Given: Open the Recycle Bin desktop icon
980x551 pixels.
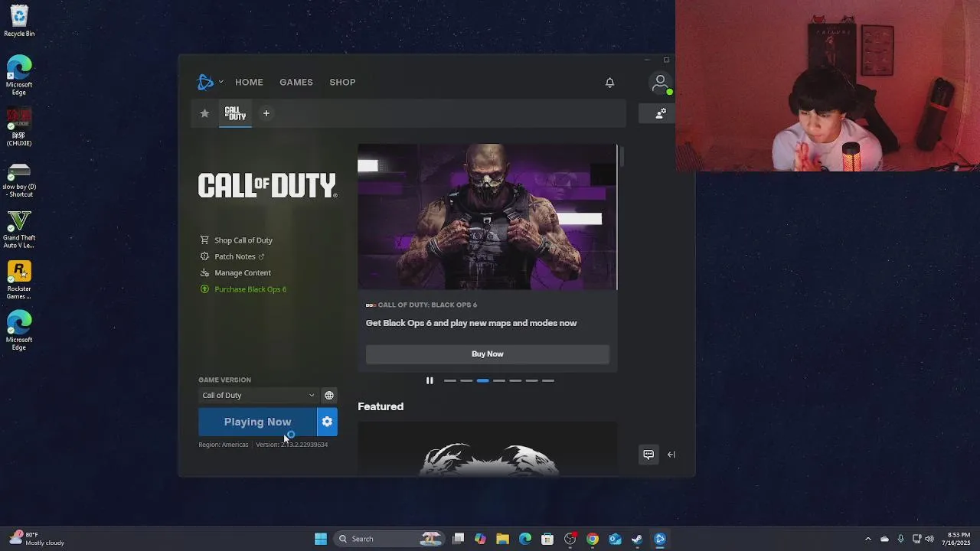Looking at the screenshot, I should [x=19, y=21].
